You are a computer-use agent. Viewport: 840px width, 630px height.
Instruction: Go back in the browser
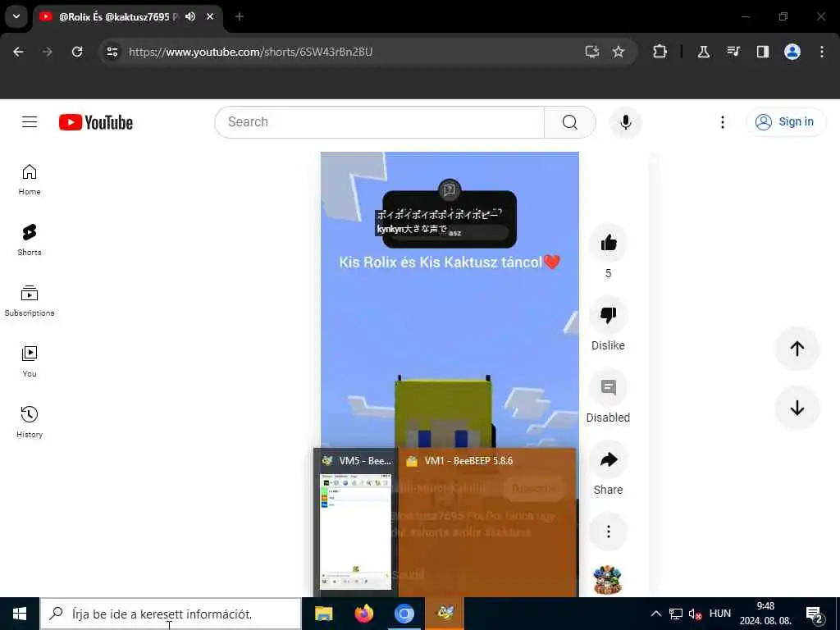tap(18, 52)
